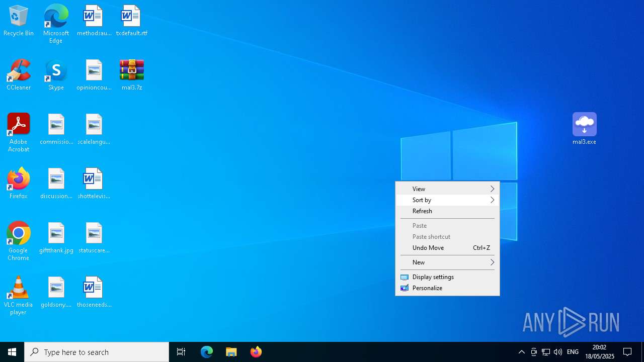Viewport: 644px width, 362px height.
Task: Open Display settings from the context menu
Action: coord(447,277)
